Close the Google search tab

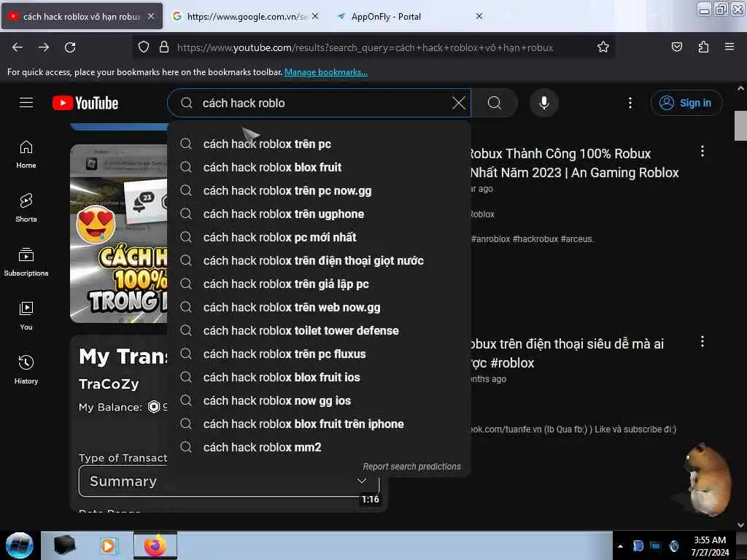pos(315,16)
